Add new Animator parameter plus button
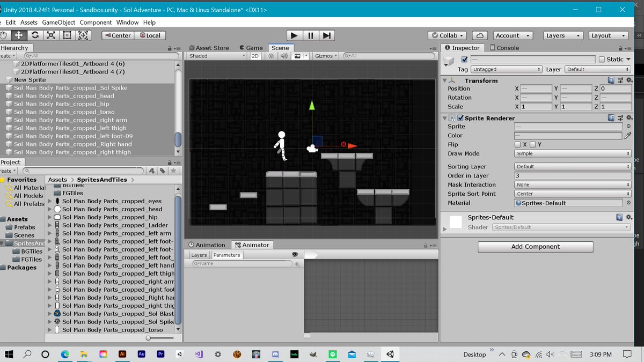 297,264
